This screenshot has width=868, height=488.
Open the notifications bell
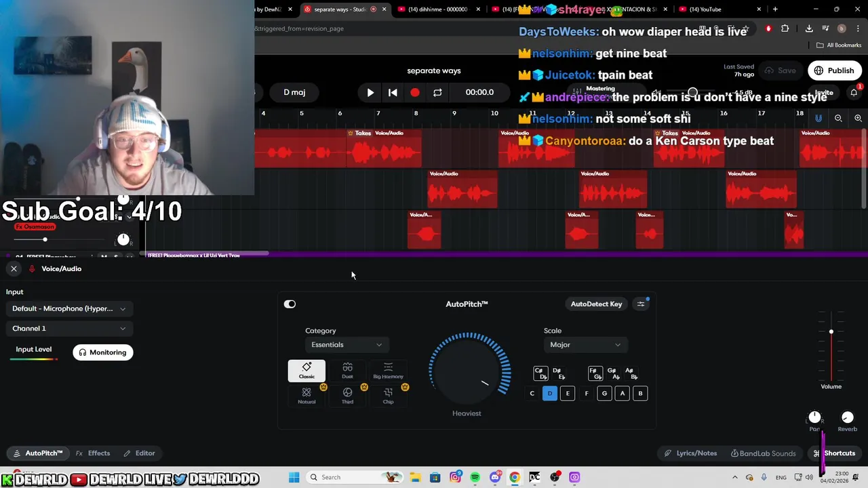click(854, 92)
